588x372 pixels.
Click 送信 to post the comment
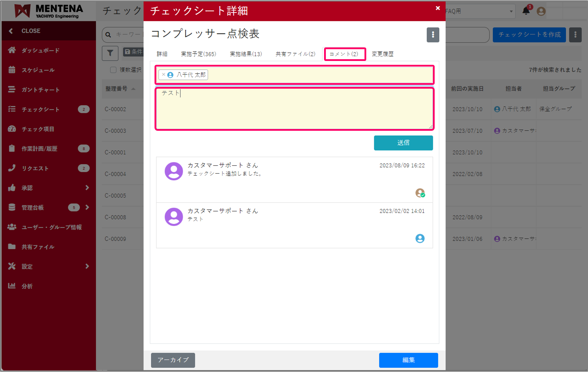tap(403, 143)
